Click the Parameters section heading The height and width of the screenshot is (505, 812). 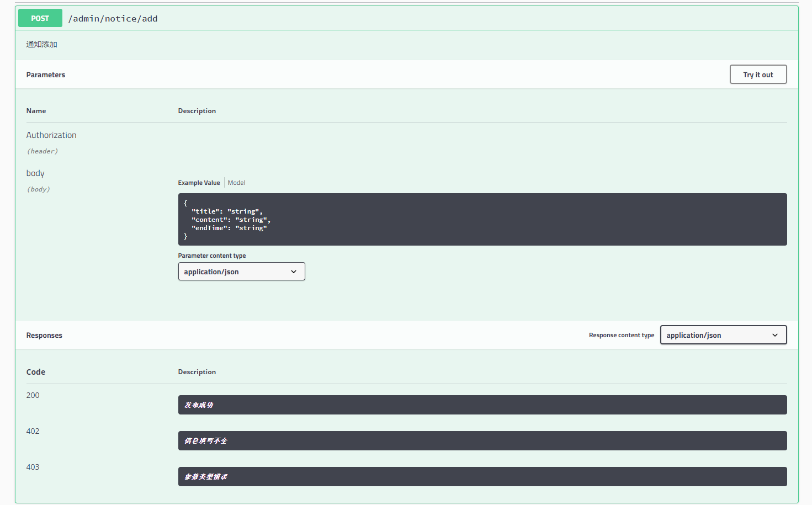coord(45,74)
